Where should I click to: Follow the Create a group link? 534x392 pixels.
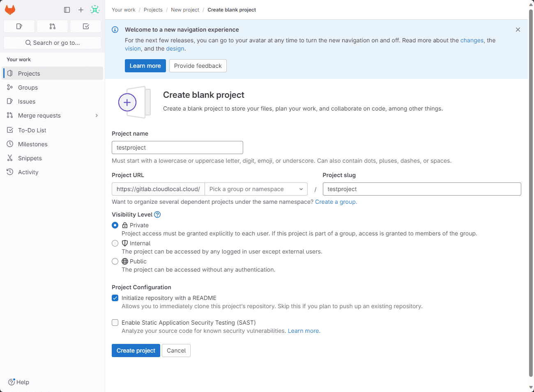[x=336, y=202]
